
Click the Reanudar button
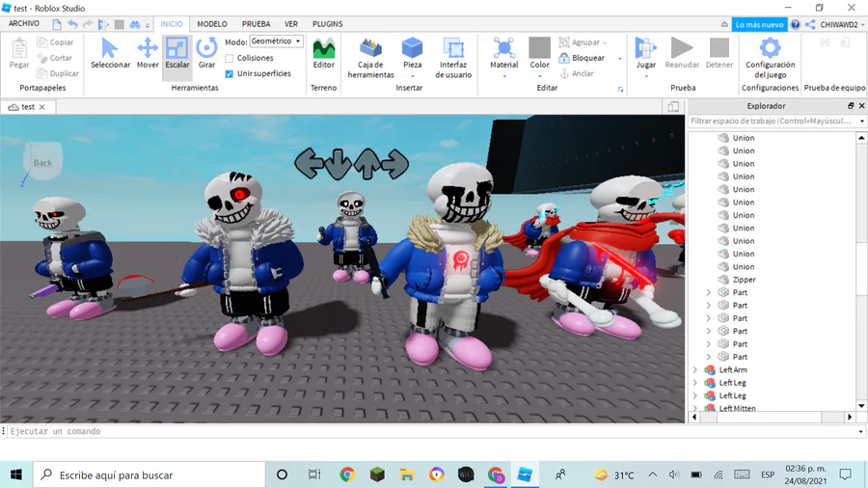(682, 54)
